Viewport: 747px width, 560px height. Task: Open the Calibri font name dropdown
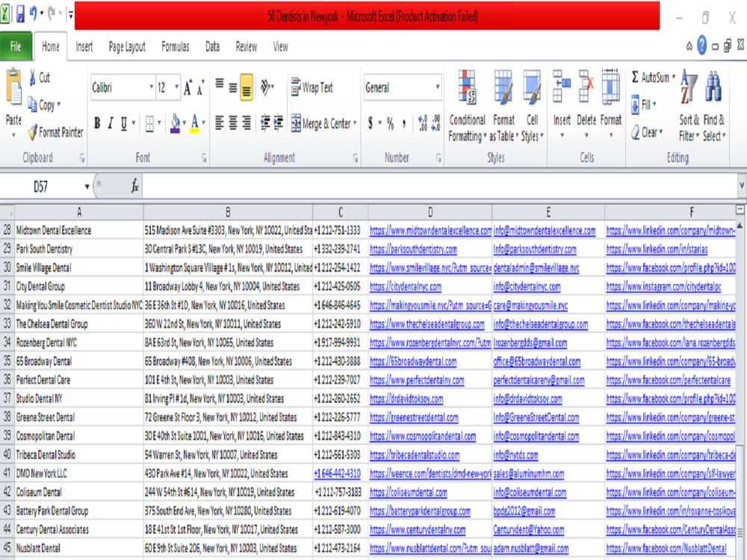click(x=151, y=87)
